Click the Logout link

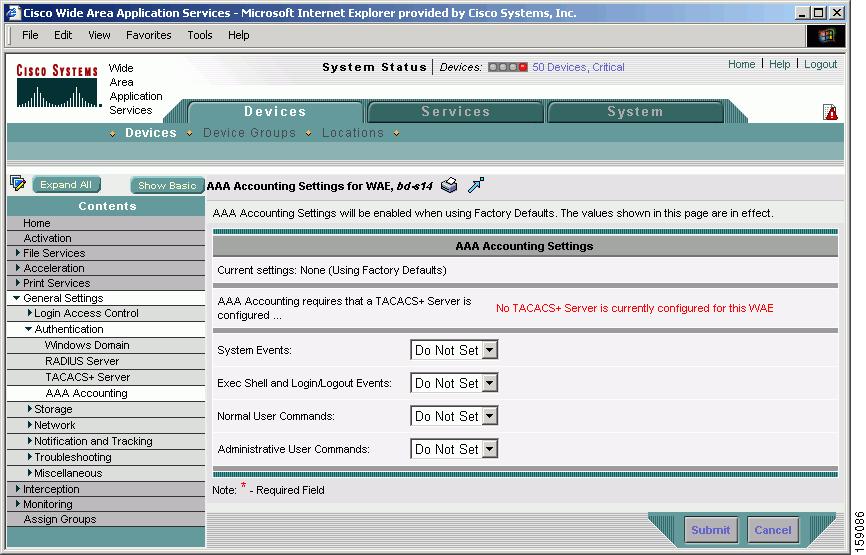click(820, 64)
